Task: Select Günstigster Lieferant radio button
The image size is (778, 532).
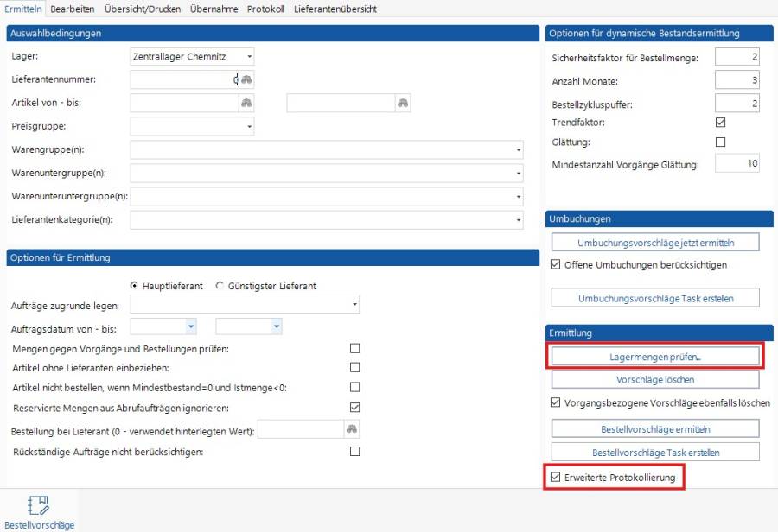Action: (220, 286)
